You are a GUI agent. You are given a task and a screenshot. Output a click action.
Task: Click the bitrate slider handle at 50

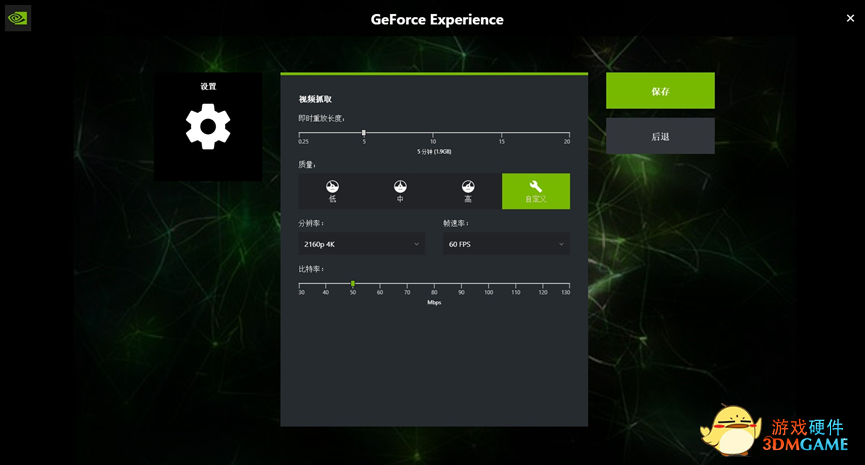click(x=353, y=284)
